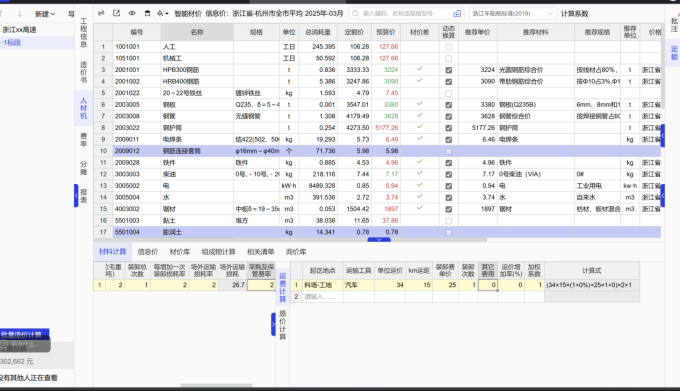Click the save disk toolbar icon

click(x=147, y=13)
